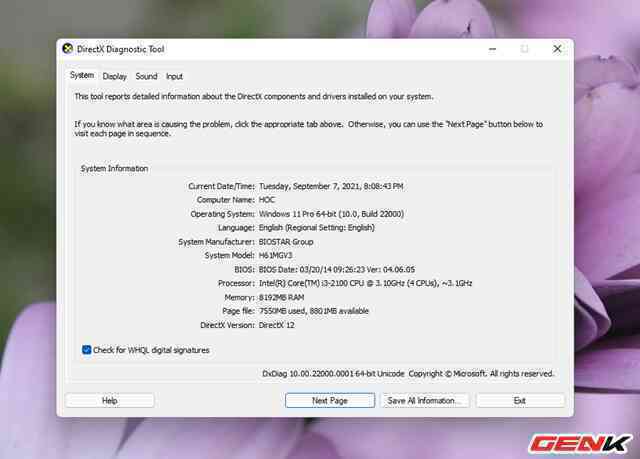This screenshot has height=459, width=640.
Task: Click Language value English (Regional Setting: English)
Action: (317, 228)
